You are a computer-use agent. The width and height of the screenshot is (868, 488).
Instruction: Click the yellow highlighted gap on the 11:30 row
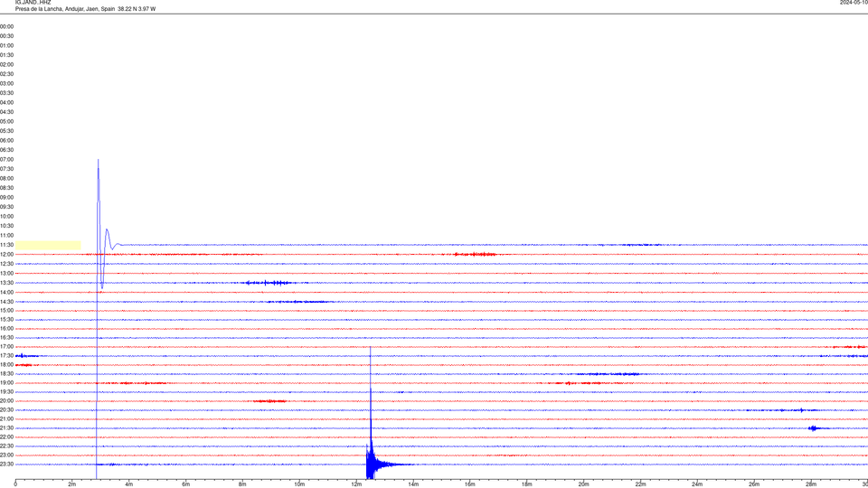(x=48, y=245)
